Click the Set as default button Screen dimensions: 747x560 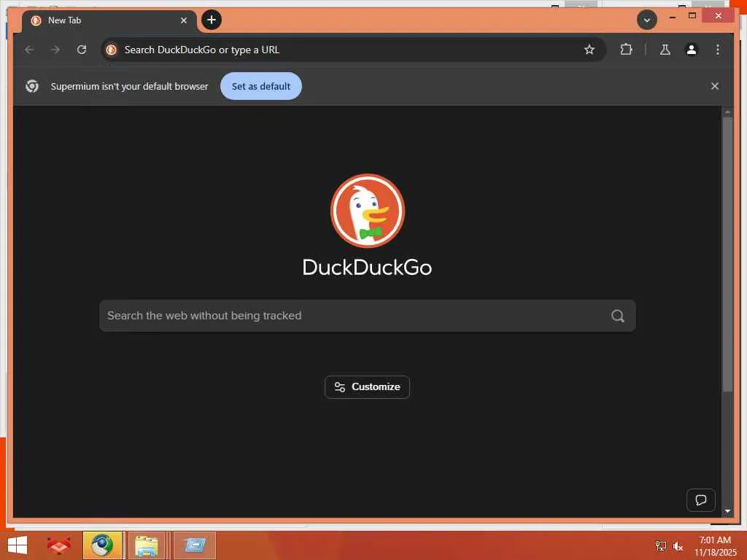click(261, 86)
